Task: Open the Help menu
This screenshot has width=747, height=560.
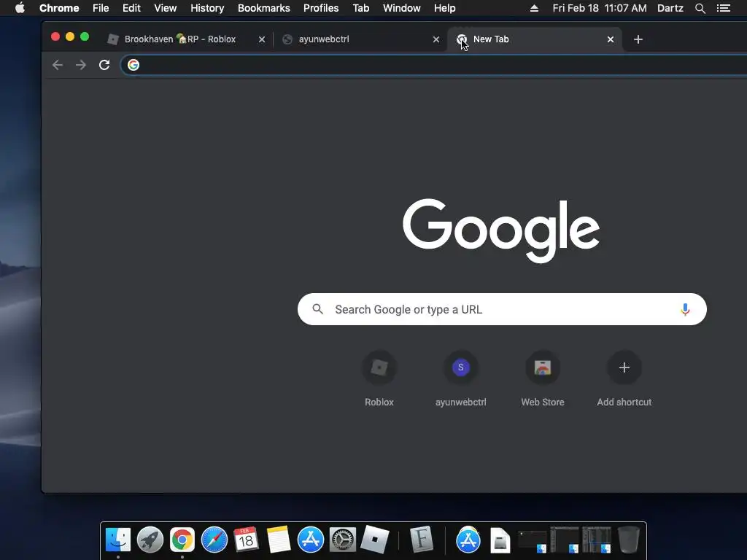Action: 444,8
